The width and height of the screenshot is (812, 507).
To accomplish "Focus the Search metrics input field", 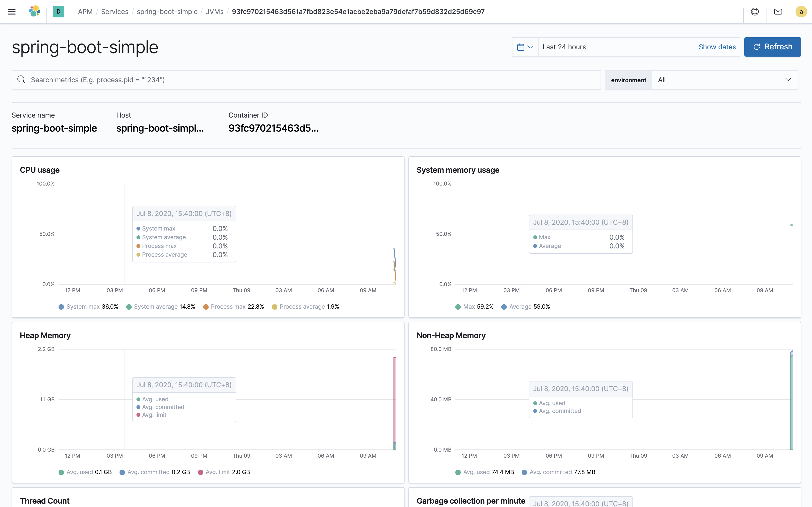I will pyautogui.click(x=306, y=80).
